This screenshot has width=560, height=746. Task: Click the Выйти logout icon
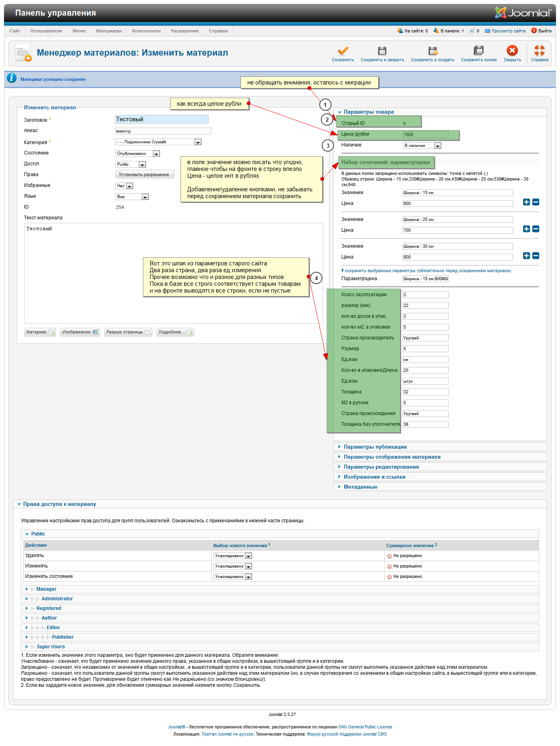click(x=534, y=30)
